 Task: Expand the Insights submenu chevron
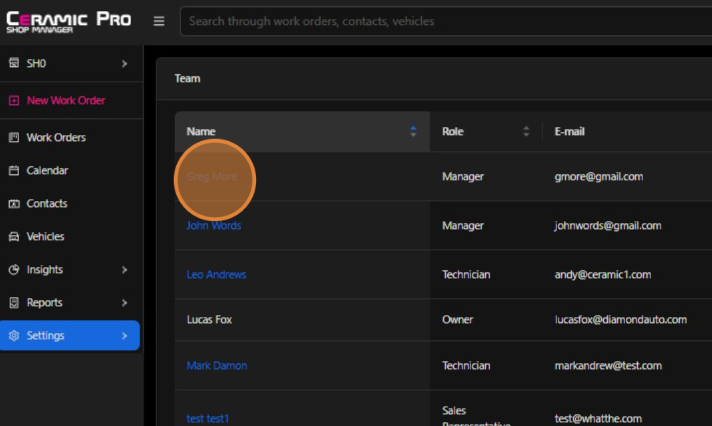coord(124,270)
